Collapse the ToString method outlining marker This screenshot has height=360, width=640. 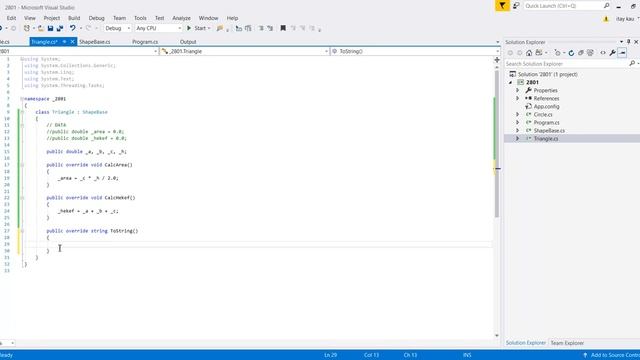[x=22, y=231]
